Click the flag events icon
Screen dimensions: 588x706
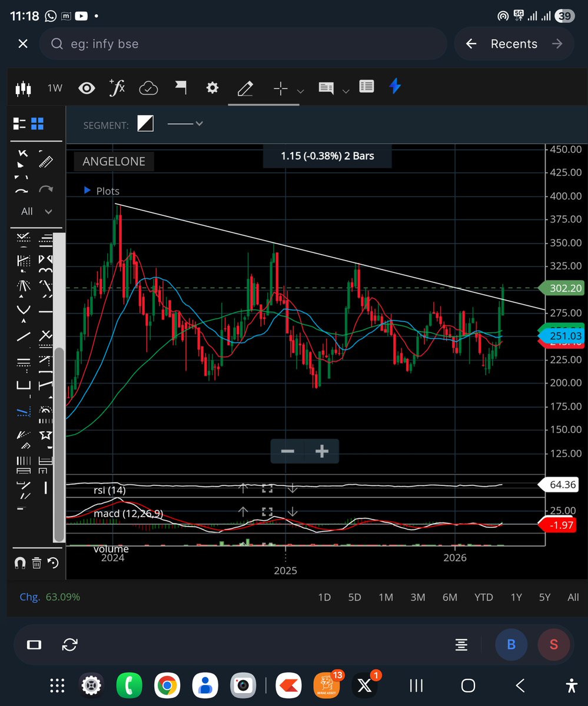click(x=181, y=88)
